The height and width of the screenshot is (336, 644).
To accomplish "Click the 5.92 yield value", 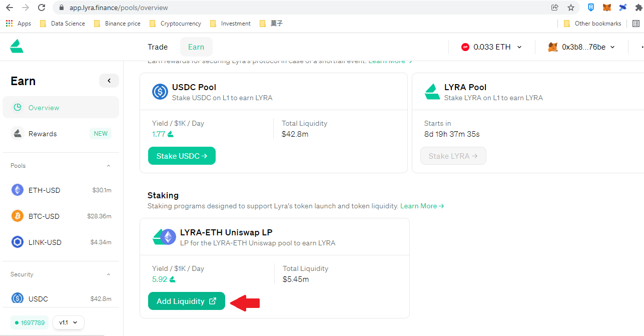I will pyautogui.click(x=160, y=279).
